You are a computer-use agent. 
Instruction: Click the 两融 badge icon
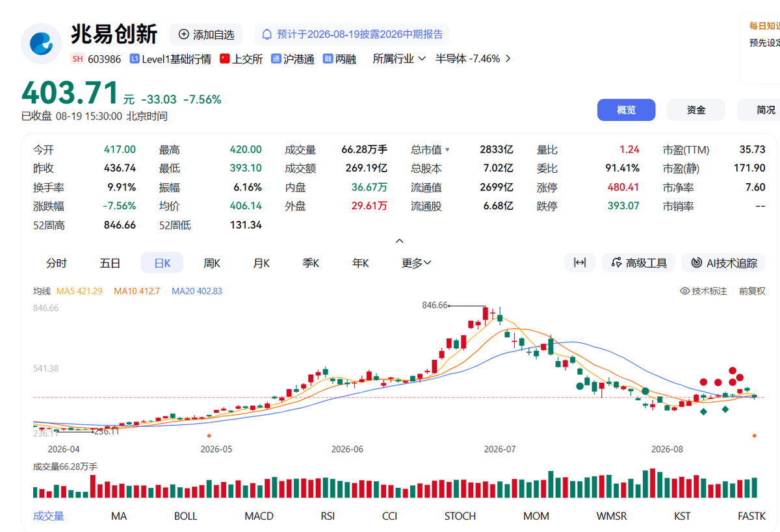click(328, 58)
